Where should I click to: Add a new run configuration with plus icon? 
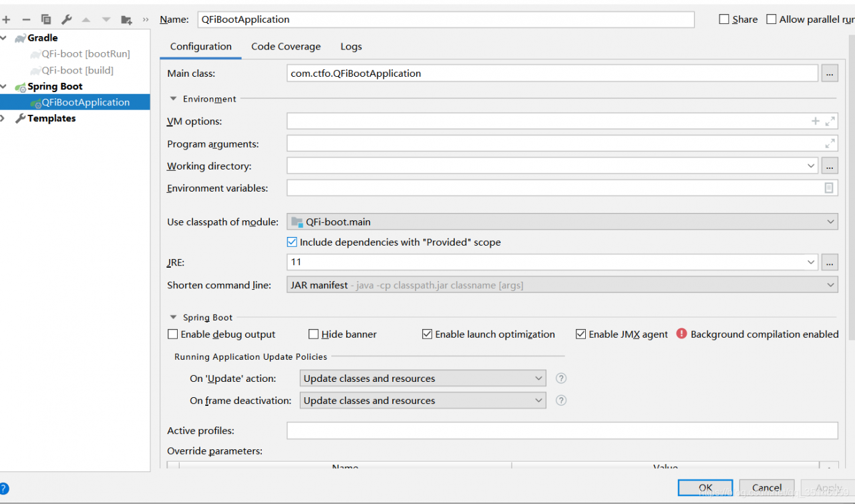(x=6, y=19)
